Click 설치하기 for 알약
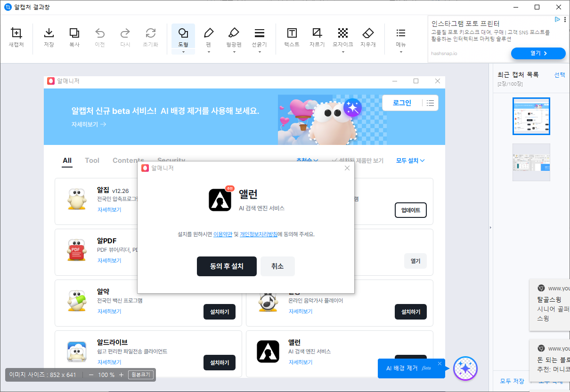Image resolution: width=570 pixels, height=392 pixels. coord(220,312)
